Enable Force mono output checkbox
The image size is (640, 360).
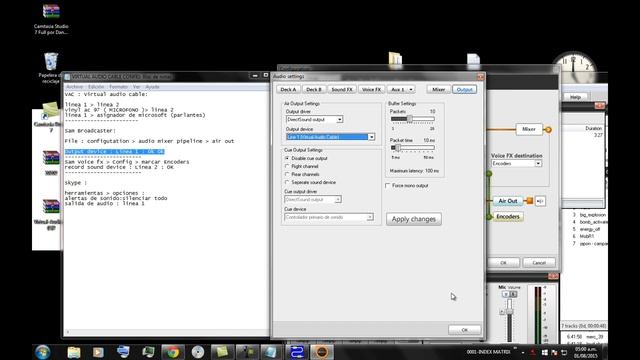pos(388,185)
